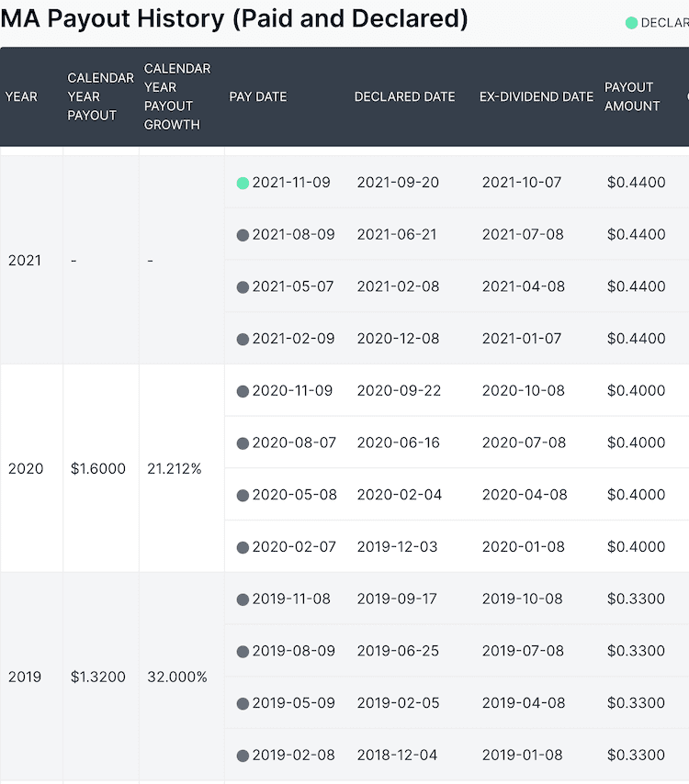Click the CALENDAR YEAR PAYOUT header
The height and width of the screenshot is (784, 689).
[x=100, y=96]
